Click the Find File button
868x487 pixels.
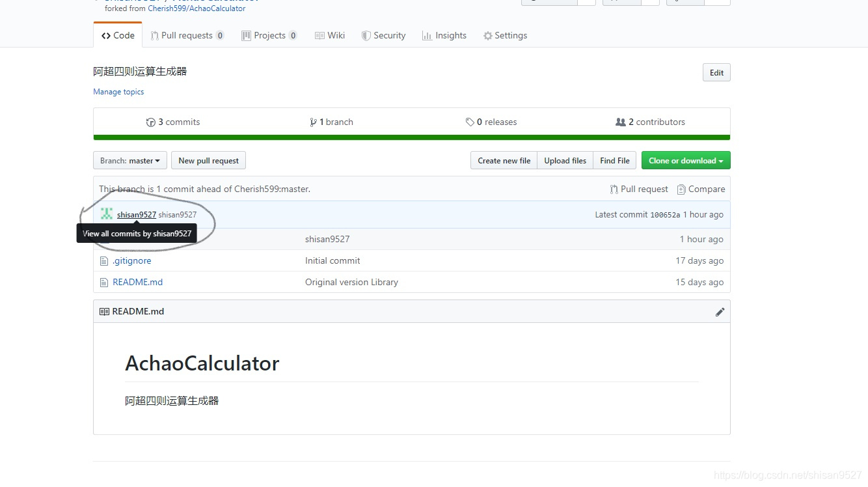(x=614, y=160)
